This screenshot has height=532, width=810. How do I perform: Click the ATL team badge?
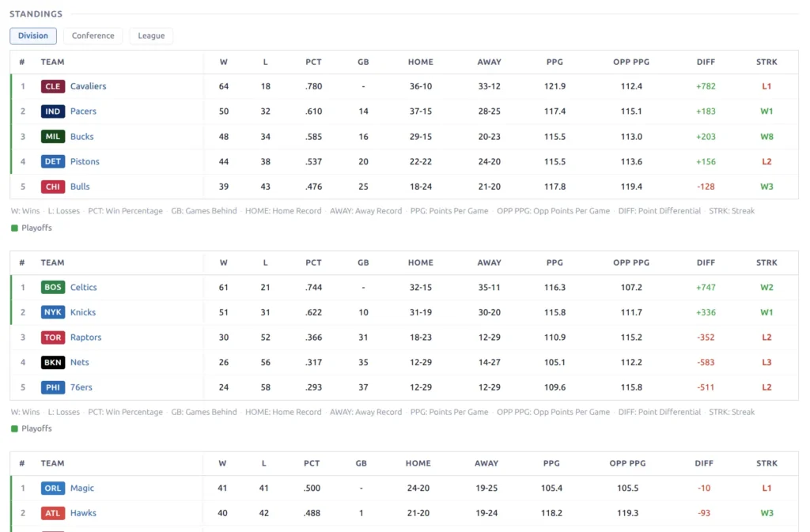click(x=53, y=513)
